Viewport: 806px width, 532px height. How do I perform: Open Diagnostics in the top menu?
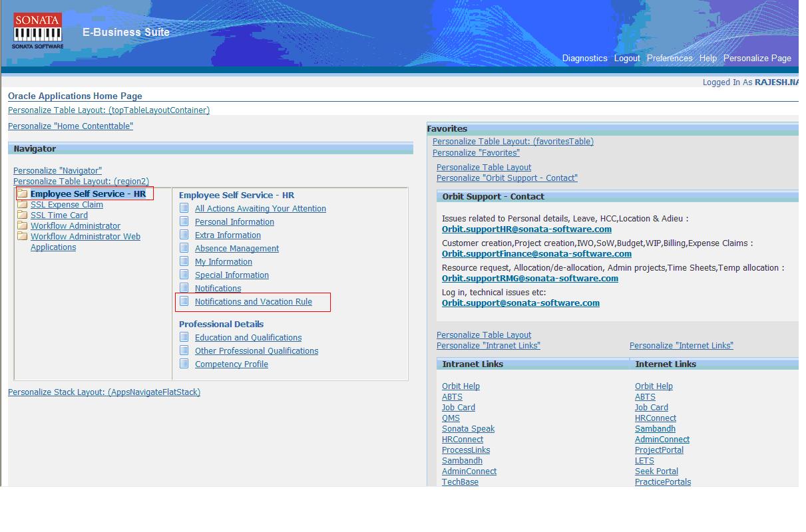tap(584, 59)
